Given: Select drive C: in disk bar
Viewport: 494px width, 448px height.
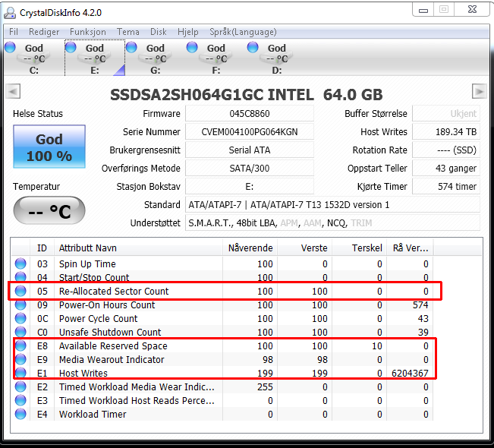Looking at the screenshot, I should coord(34,58).
